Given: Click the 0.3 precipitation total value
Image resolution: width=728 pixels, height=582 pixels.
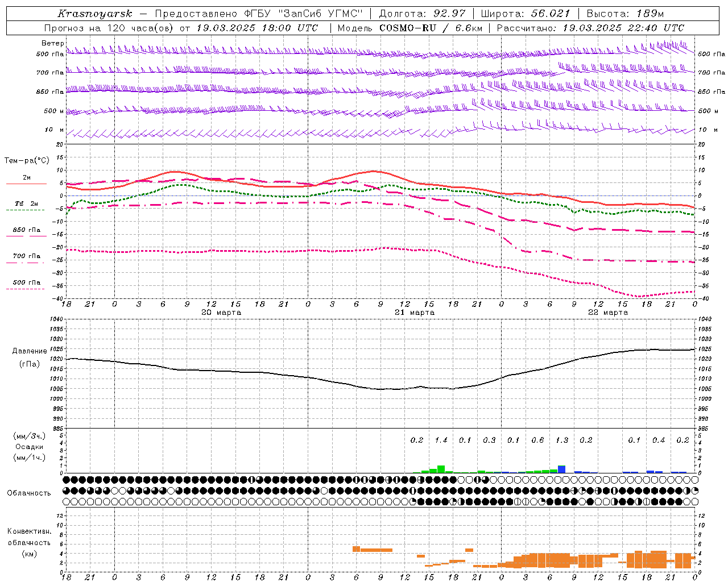Looking at the screenshot, I should coord(489,440).
